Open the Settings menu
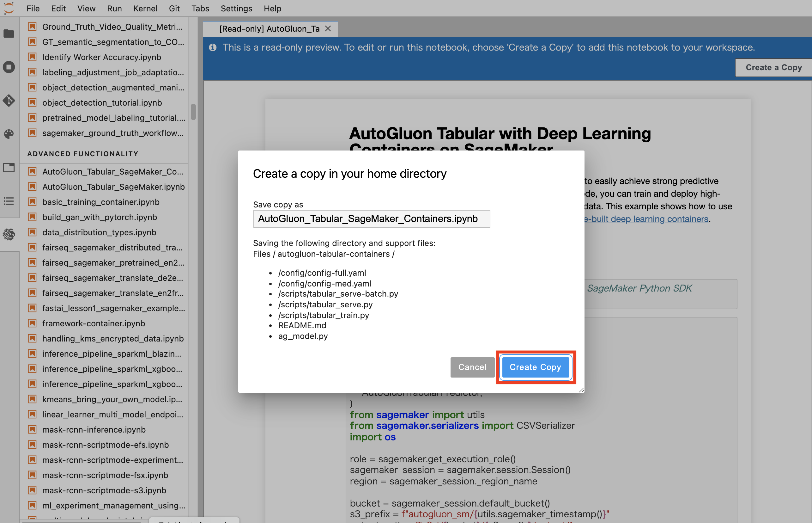812x523 pixels. pos(236,9)
